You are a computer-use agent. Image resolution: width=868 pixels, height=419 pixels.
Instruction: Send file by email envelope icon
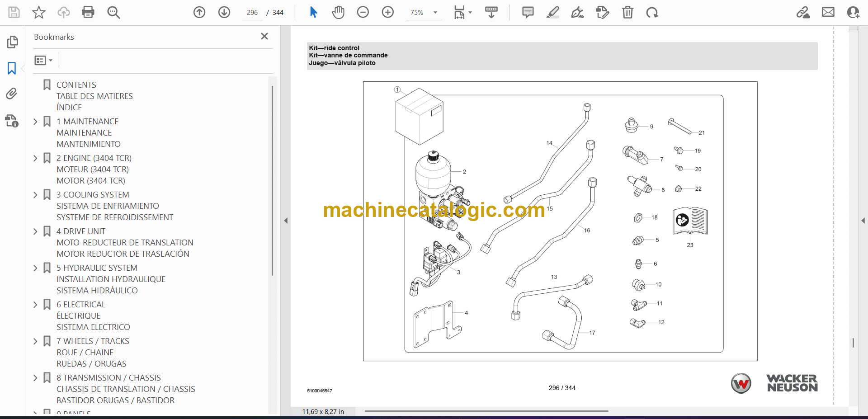pos(828,12)
